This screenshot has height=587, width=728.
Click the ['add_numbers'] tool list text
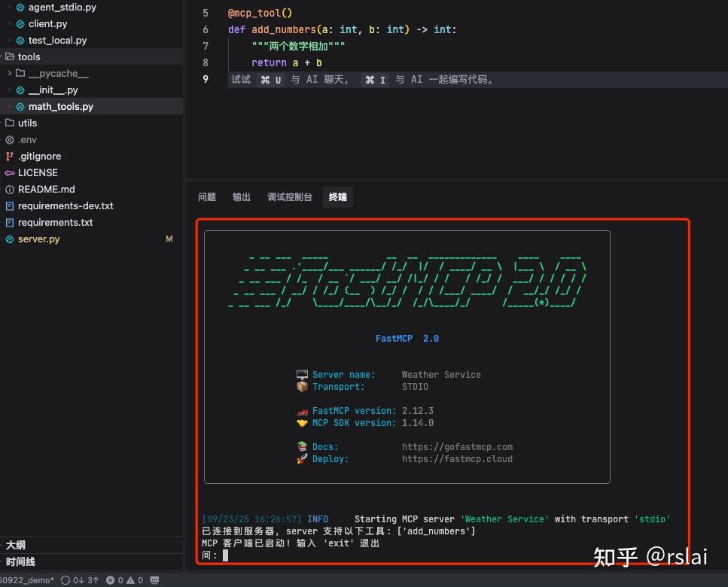pos(437,531)
